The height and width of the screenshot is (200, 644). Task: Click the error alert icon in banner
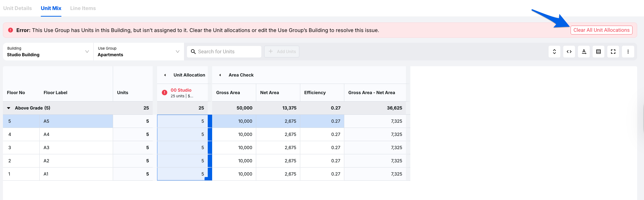pyautogui.click(x=11, y=30)
